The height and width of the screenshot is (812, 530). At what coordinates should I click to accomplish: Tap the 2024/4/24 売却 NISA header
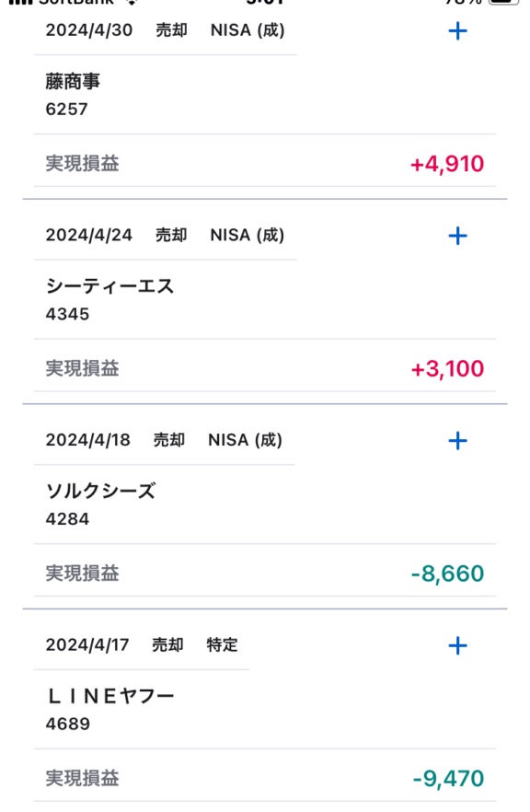[x=165, y=236]
